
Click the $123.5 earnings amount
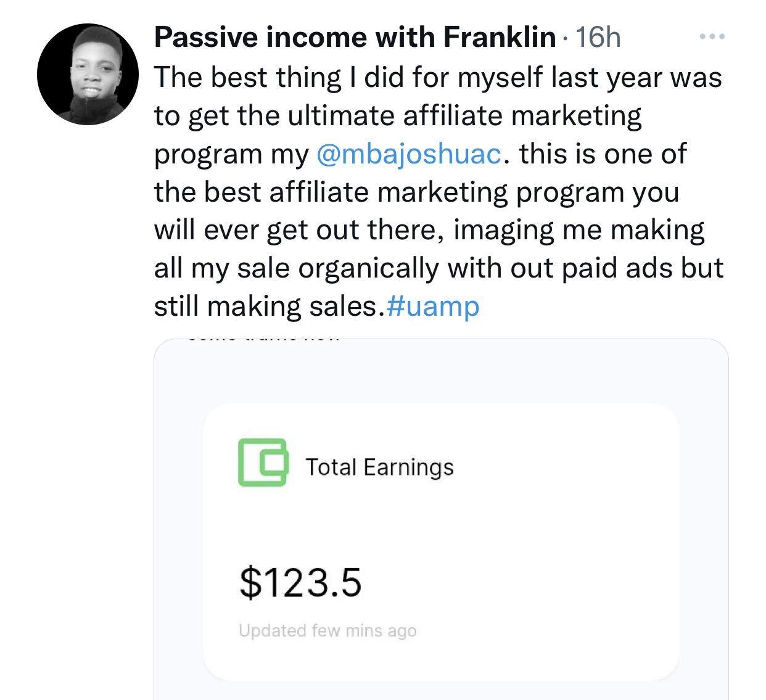[300, 583]
